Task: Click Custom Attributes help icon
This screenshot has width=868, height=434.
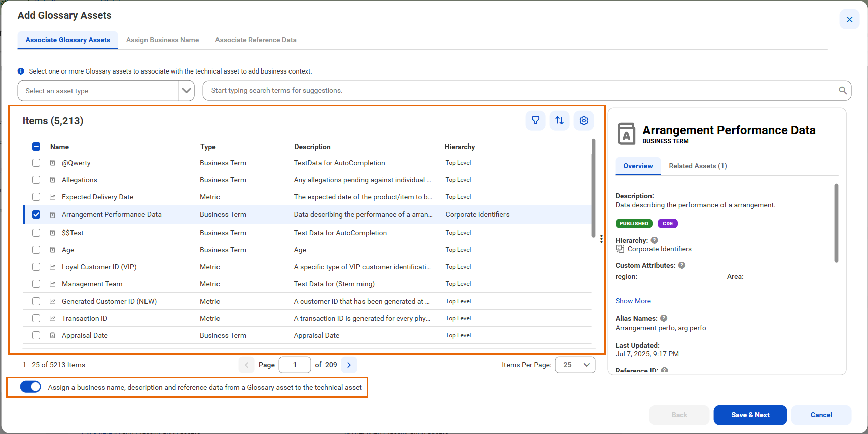Action: [682, 265]
